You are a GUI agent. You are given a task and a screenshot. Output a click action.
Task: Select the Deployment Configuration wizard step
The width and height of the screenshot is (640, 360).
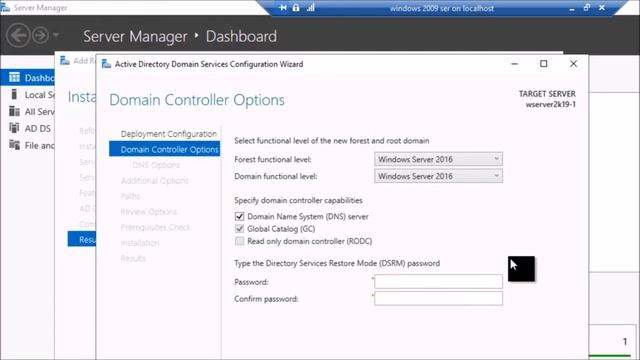click(169, 134)
